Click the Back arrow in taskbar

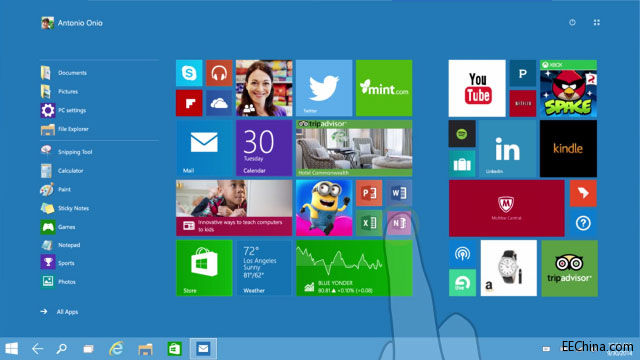[x=38, y=349]
